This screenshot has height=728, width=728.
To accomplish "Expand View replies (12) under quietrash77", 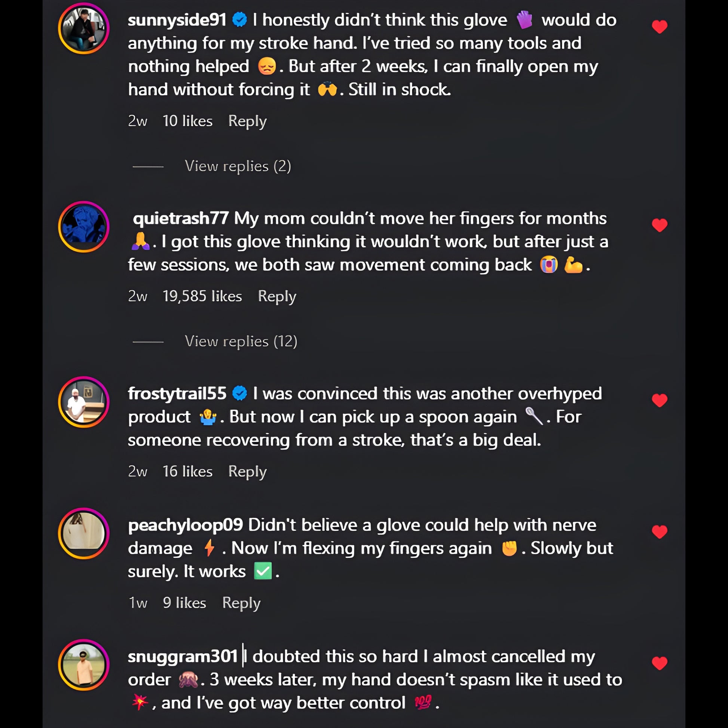I will [241, 342].
